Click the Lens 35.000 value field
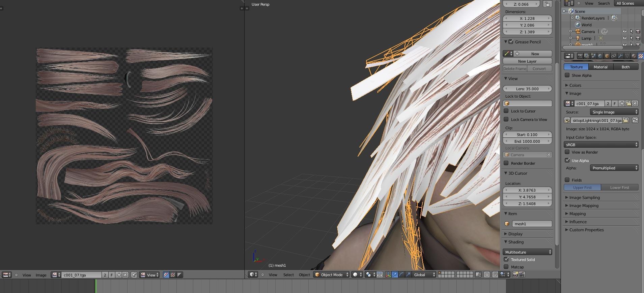Viewport: 644px width, 293px height. coord(527,89)
